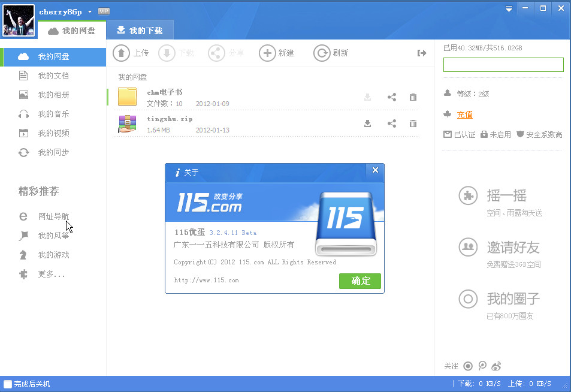Switch to the 我的网盘 tab
Image resolution: width=571 pixels, height=392 pixels.
(72, 31)
